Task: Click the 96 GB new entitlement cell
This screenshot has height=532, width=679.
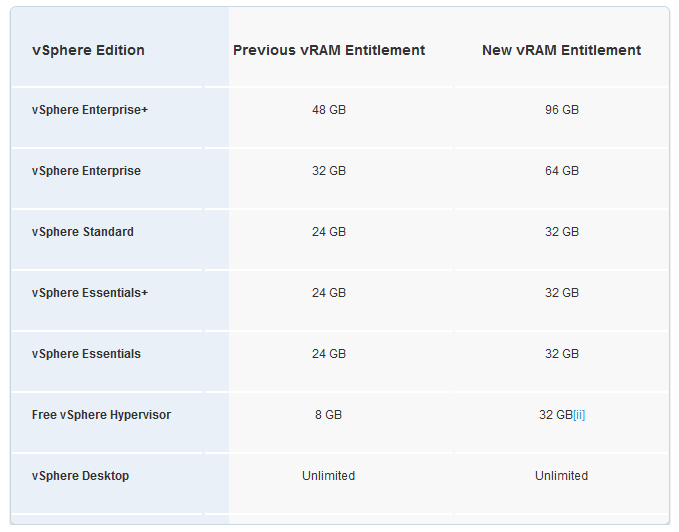Action: click(562, 110)
